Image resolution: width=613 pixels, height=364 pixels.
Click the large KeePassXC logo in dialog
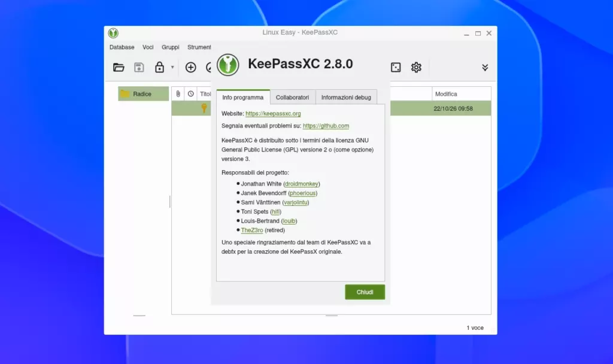pyautogui.click(x=228, y=65)
